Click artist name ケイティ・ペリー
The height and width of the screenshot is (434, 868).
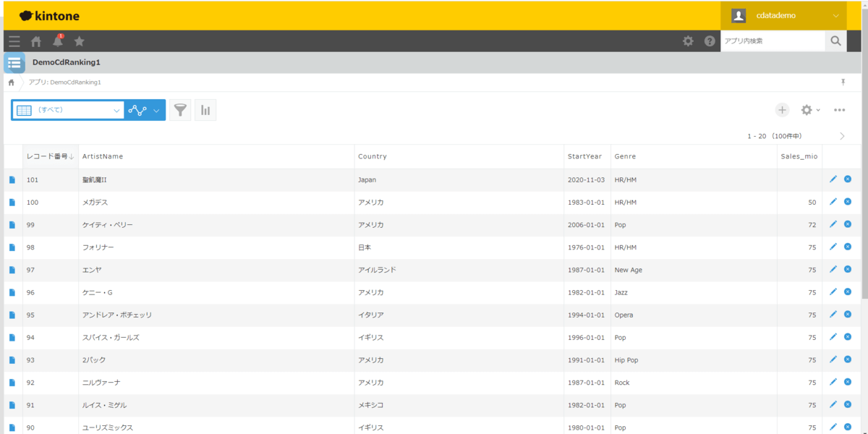coord(108,225)
